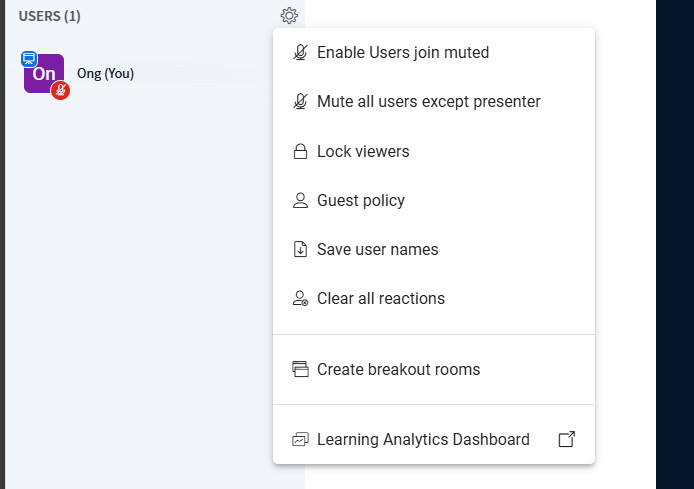
Task: Click the red muted mic badge on avatar
Action: coord(60,91)
